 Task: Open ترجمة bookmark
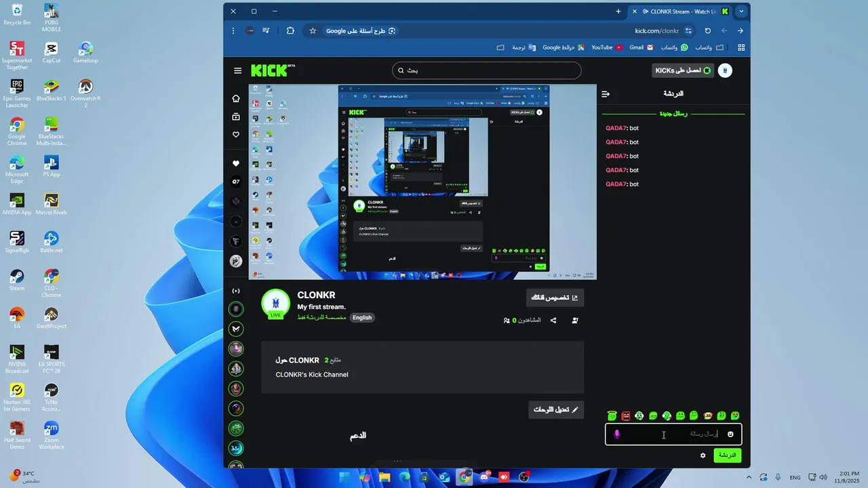pyautogui.click(x=524, y=47)
